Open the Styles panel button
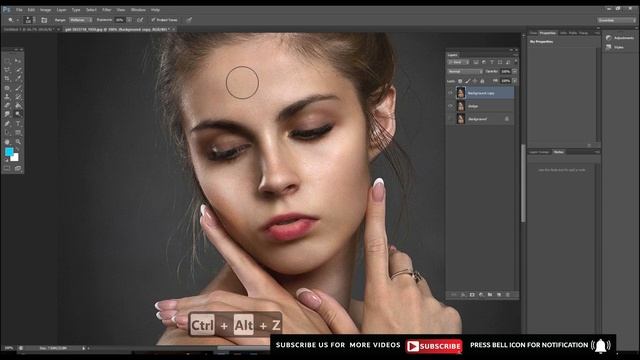This screenshot has width=640, height=360. click(615, 47)
